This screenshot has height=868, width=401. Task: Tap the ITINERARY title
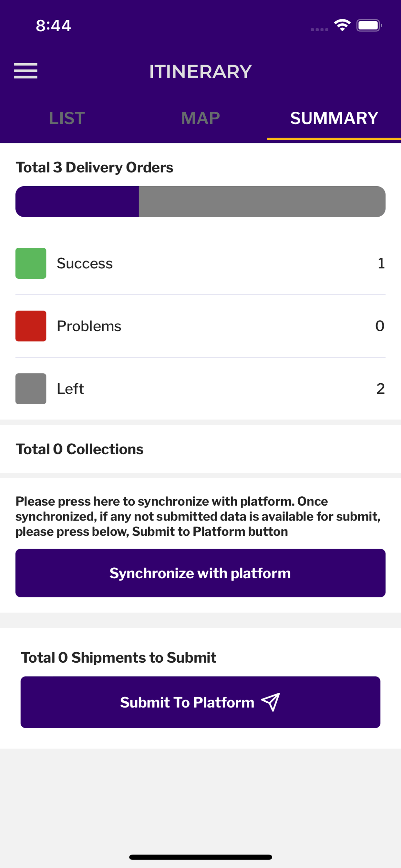tap(200, 71)
